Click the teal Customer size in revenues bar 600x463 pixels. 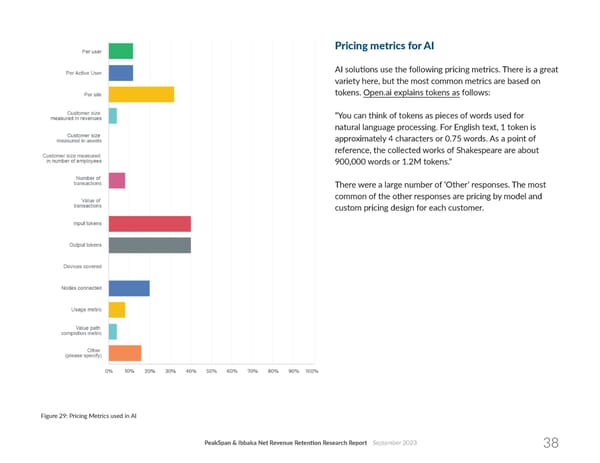[112, 116]
